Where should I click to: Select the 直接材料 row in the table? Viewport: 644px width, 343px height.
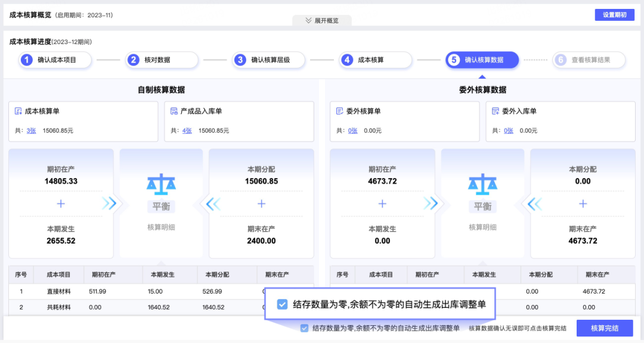click(x=60, y=291)
